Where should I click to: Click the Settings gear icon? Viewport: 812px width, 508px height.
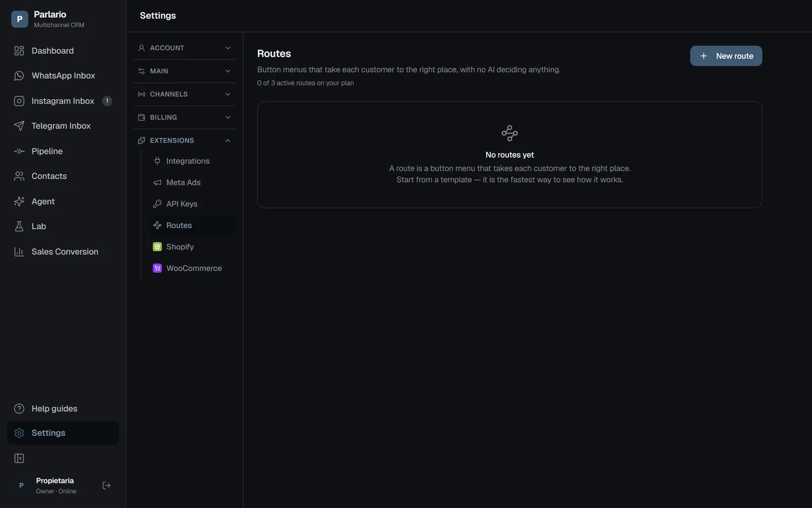[19, 433]
